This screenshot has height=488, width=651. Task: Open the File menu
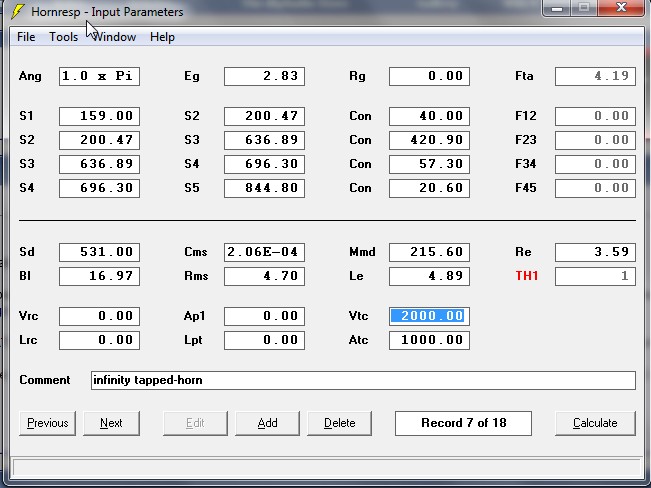pos(26,37)
